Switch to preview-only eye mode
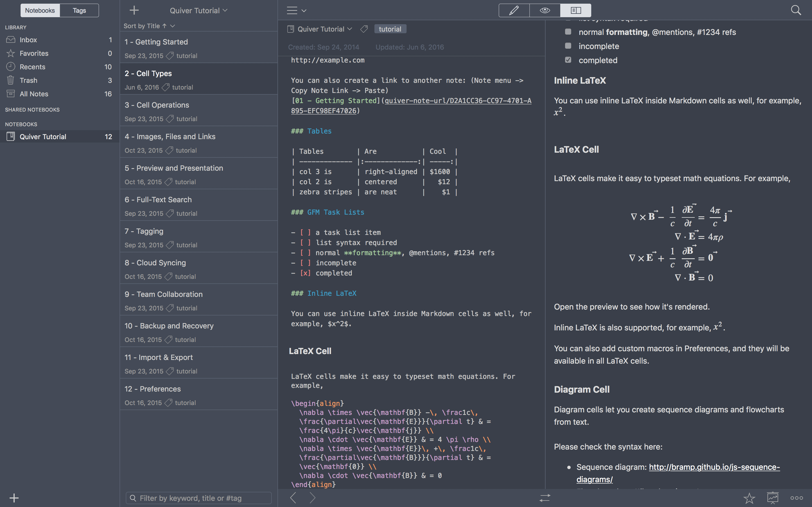 pos(545,10)
